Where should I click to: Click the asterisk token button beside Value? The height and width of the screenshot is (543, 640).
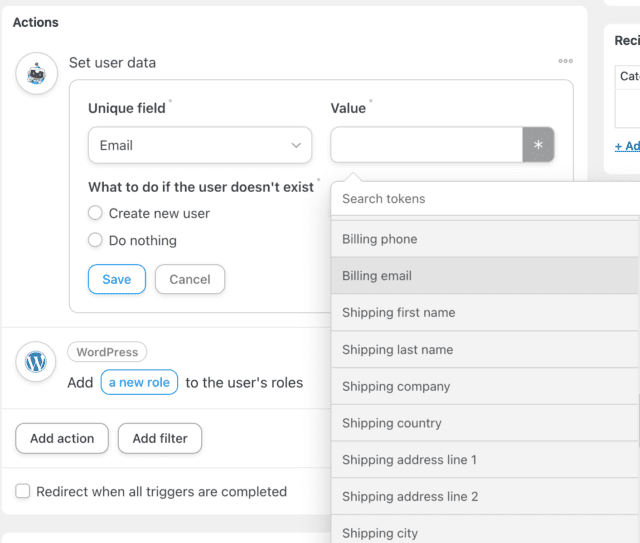point(538,145)
